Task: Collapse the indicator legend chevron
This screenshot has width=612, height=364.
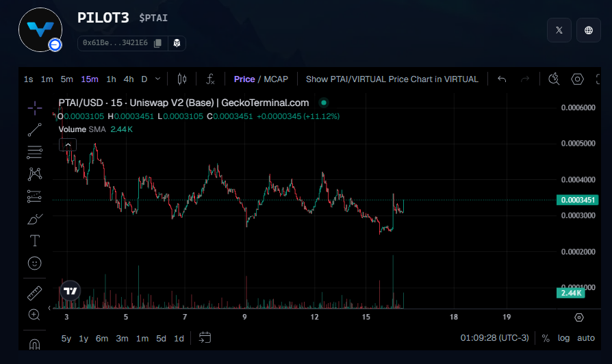Action: click(x=68, y=145)
